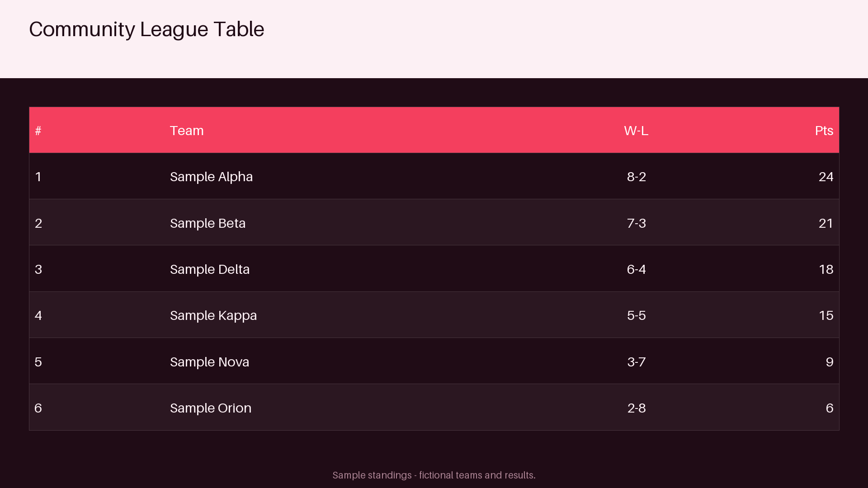Click the Pts column header
The image size is (868, 488).
pos(824,131)
